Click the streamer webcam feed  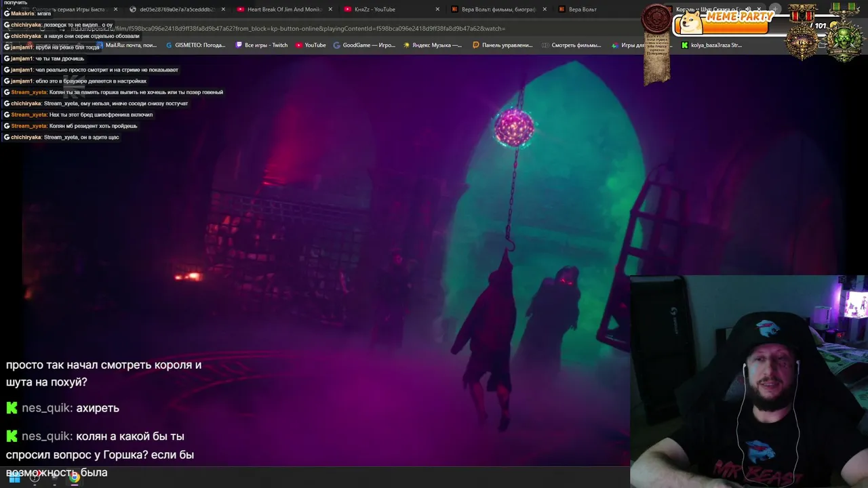click(749, 381)
